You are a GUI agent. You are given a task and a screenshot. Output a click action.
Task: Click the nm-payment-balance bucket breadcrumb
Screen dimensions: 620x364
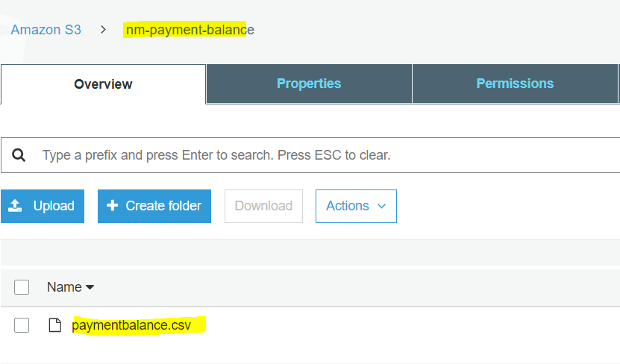pos(190,30)
